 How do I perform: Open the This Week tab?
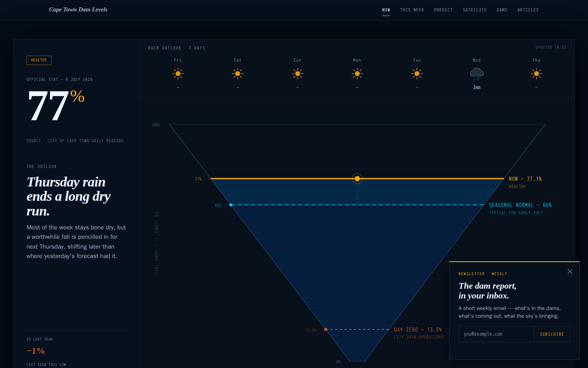pos(412,10)
